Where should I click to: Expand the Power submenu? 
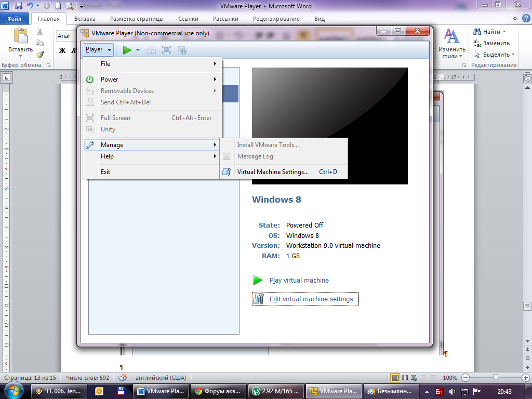[x=152, y=79]
